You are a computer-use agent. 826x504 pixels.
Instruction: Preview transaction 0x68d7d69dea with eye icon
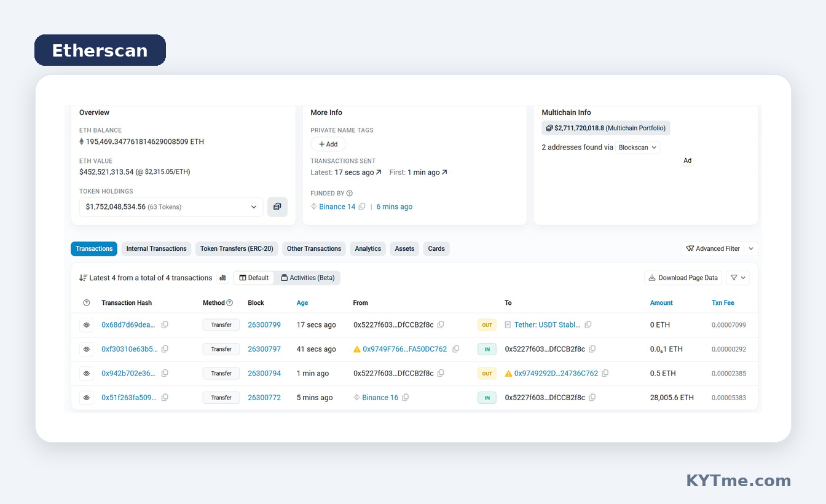point(87,325)
